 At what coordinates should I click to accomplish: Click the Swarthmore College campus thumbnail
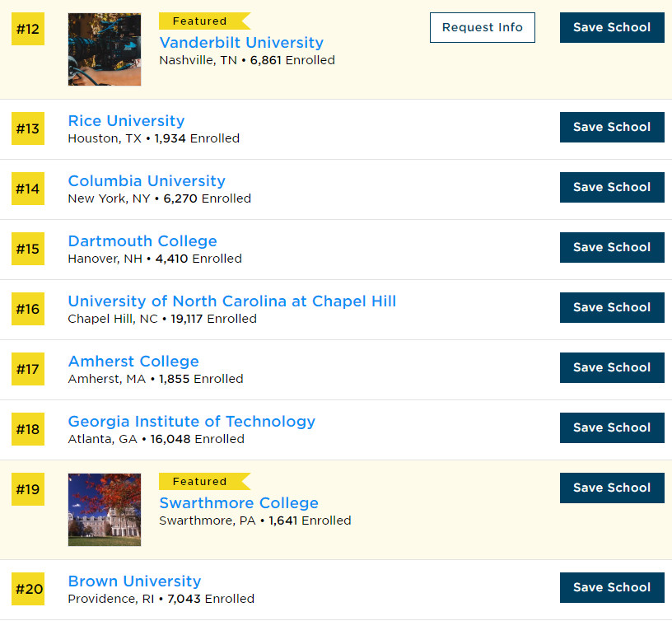[105, 510]
